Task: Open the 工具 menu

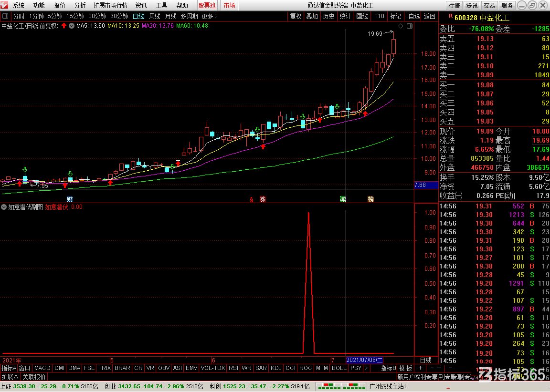Action: tap(162, 5)
